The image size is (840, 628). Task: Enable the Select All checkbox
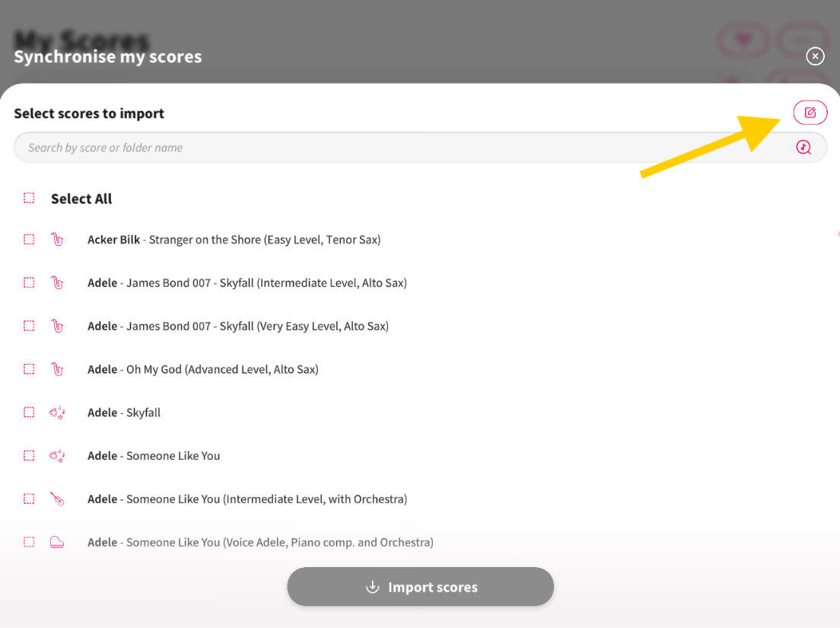click(x=29, y=198)
